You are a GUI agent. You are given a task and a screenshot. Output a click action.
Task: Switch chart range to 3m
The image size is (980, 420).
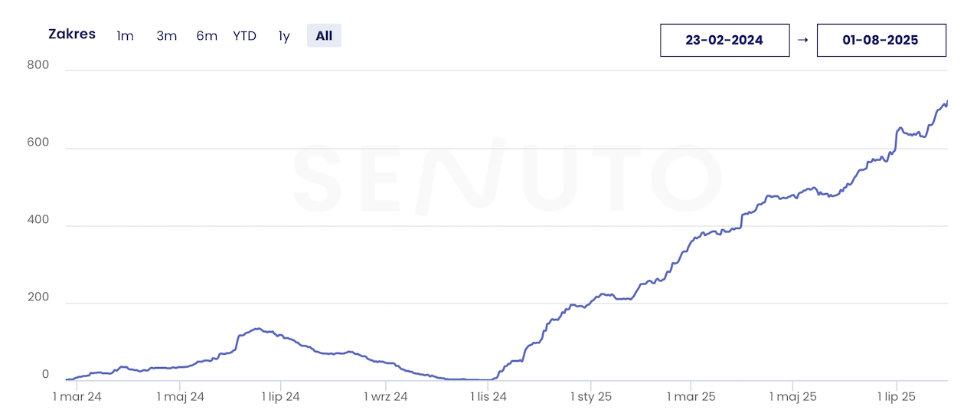(x=166, y=36)
